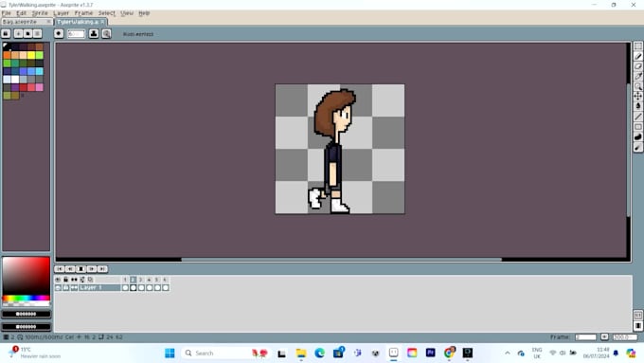Select the Blur tool
Viewport: 644px width, 363px height.
[637, 147]
